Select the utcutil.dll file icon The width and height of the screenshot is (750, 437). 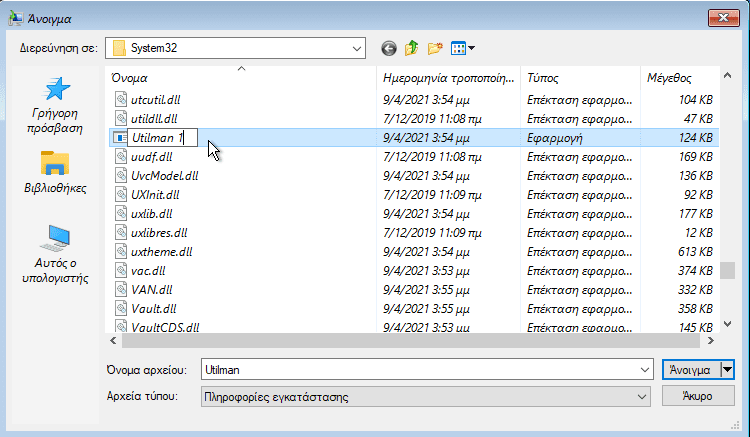(x=119, y=100)
